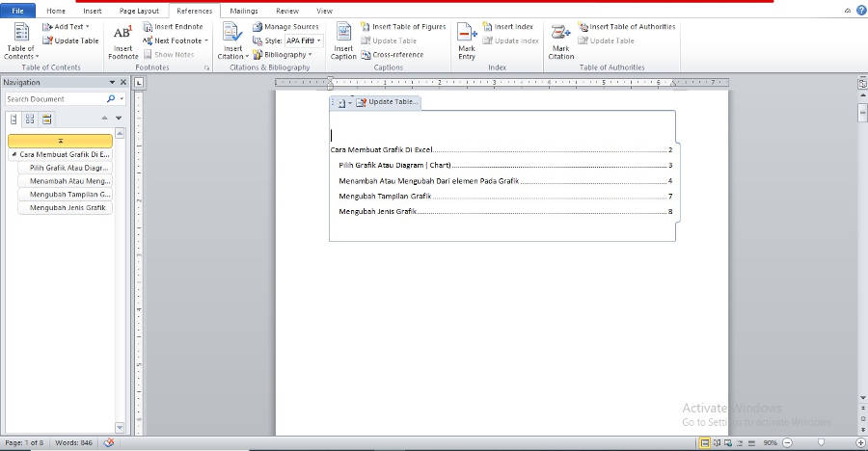This screenshot has height=451, width=868.
Task: Click Insert Table of Authorities
Action: coord(627,27)
